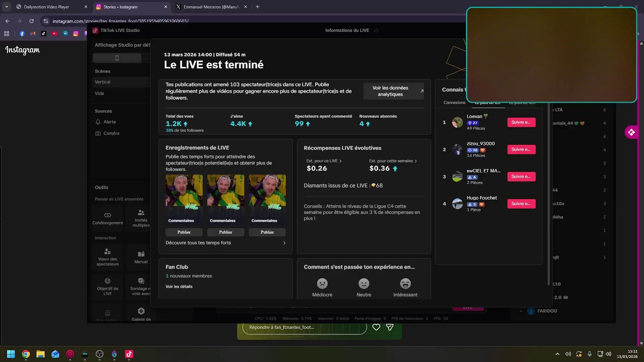The width and height of the screenshot is (644, 362).
Task: Publish the third highlight clip
Action: coord(267,232)
